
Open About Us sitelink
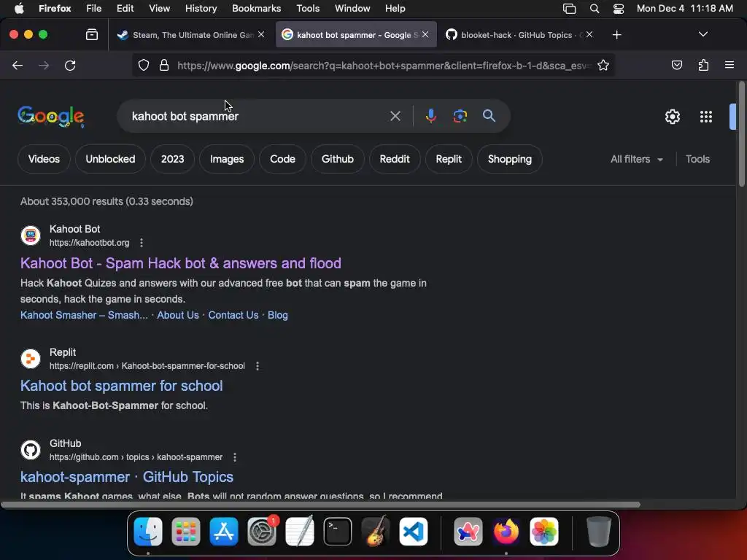coord(178,315)
